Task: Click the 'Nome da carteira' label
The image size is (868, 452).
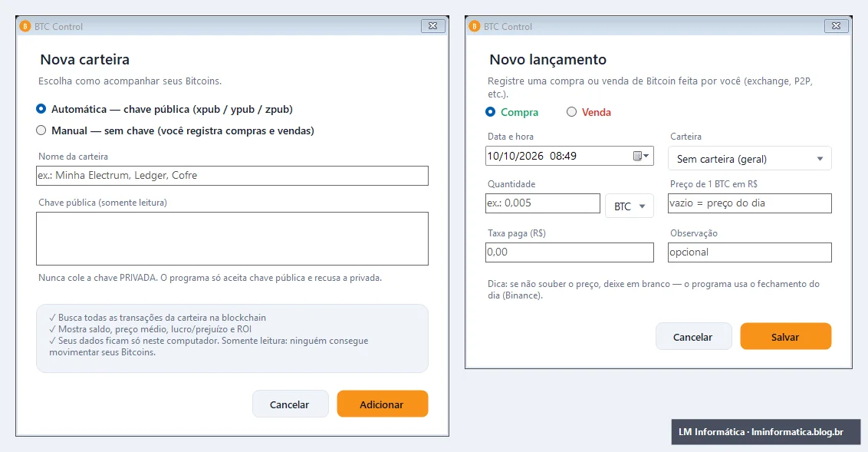Action: pyautogui.click(x=73, y=157)
